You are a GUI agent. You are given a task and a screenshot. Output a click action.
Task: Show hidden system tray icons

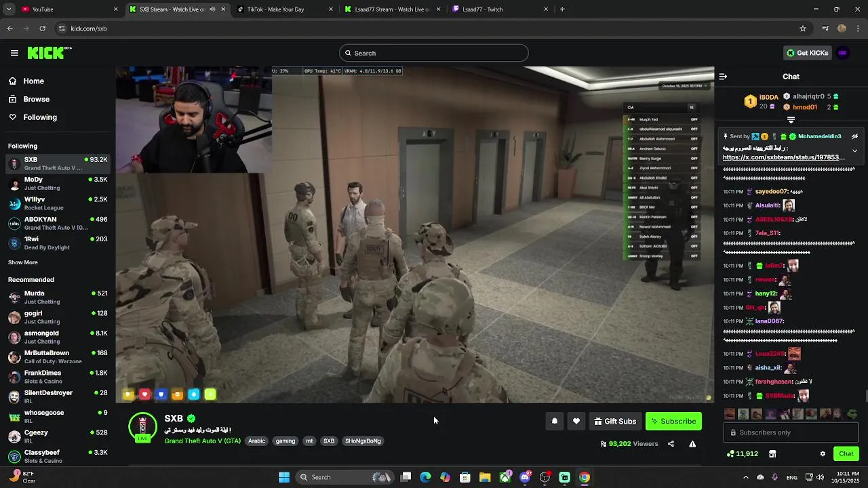746,477
